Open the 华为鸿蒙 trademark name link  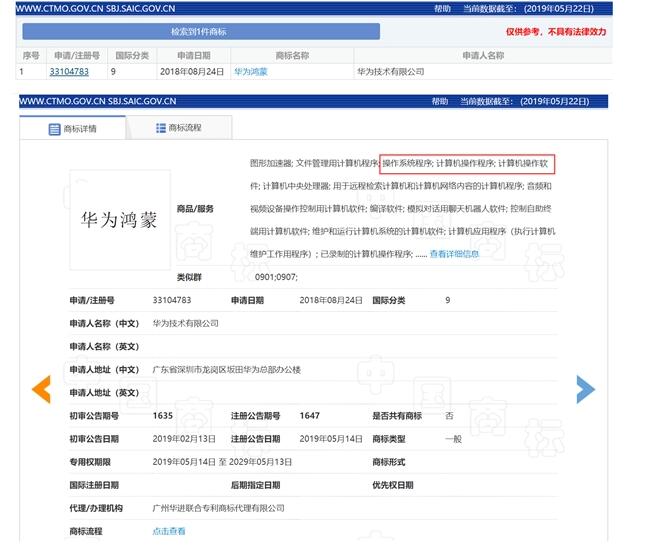click(250, 71)
